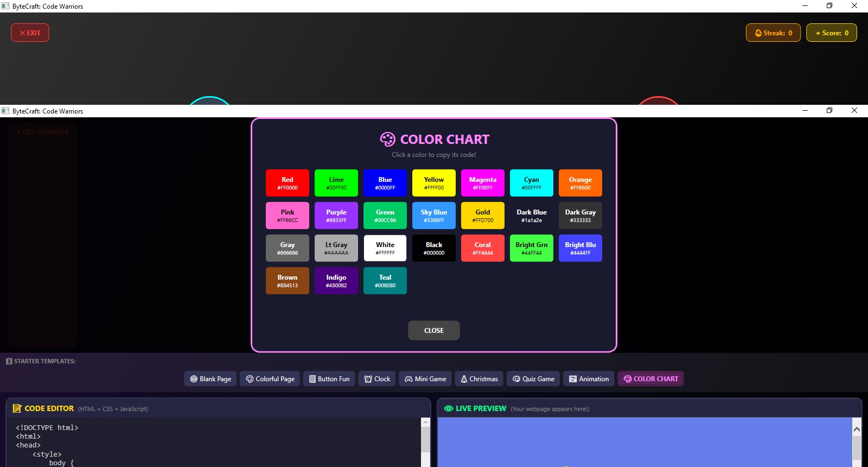Copy the Lime #00FF00 color swatch
The height and width of the screenshot is (467, 868).
[336, 183]
